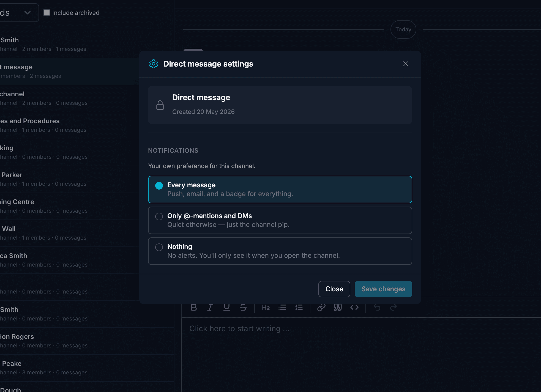This screenshot has height=392, width=541.
Task: Click 'Your own preference for this channel.' text
Action: pos(202,166)
